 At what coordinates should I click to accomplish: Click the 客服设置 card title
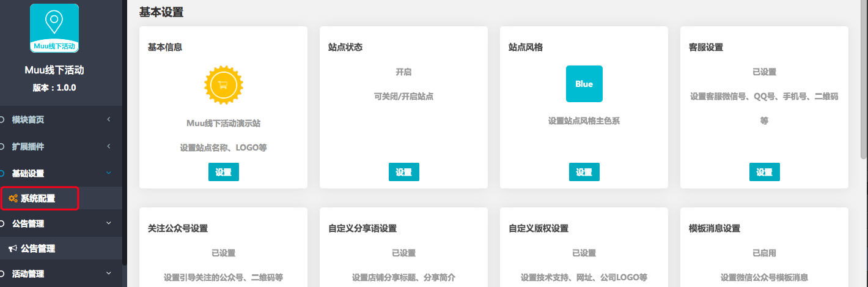[706, 47]
